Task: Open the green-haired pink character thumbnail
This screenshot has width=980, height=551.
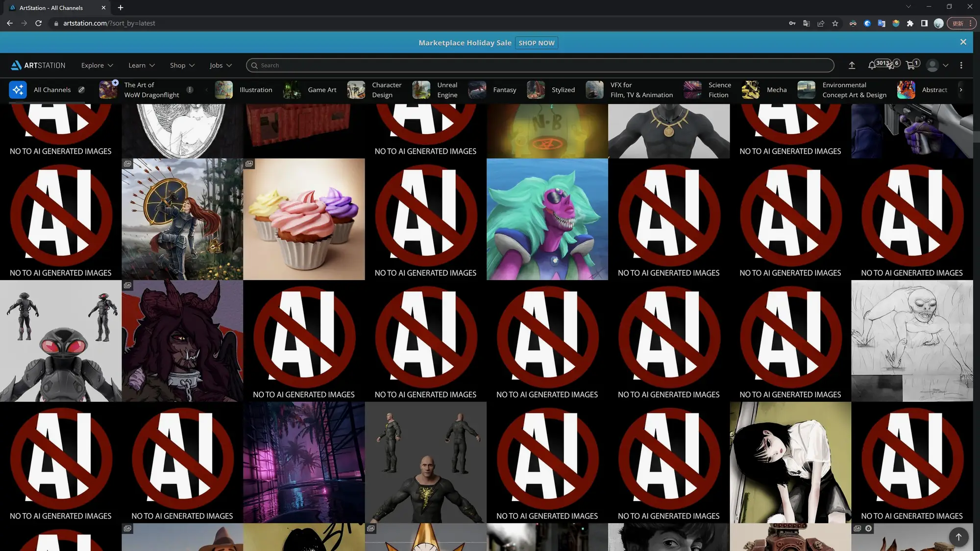Action: [x=547, y=219]
